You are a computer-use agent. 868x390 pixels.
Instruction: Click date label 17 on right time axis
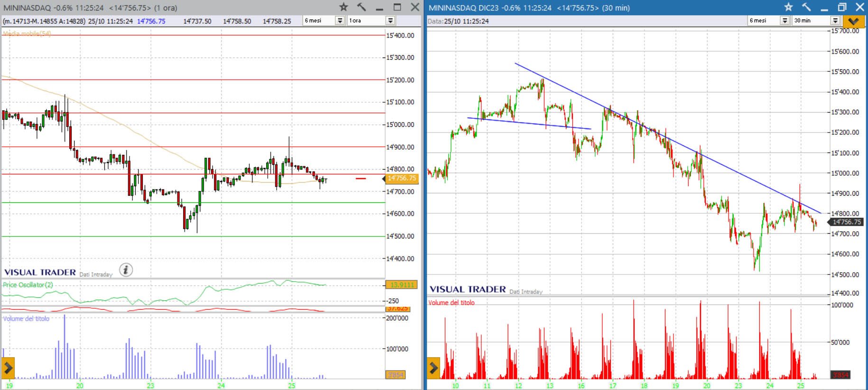(x=613, y=386)
